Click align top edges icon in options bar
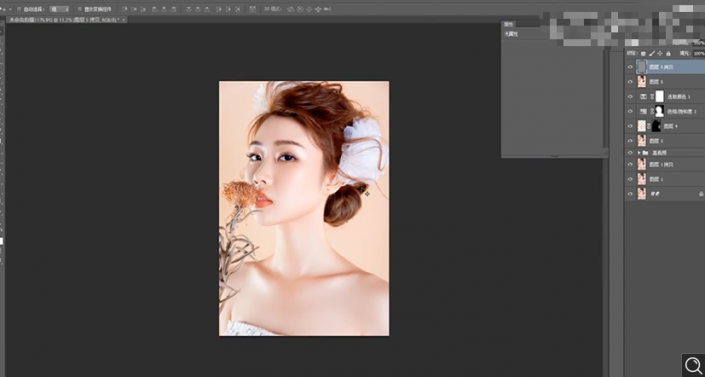This screenshot has width=705, height=377. point(125,9)
